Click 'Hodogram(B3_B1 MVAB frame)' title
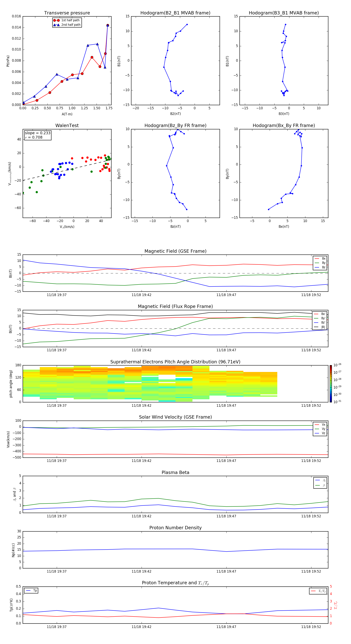Screen dimensions: 351x644 pyautogui.click(x=284, y=13)
